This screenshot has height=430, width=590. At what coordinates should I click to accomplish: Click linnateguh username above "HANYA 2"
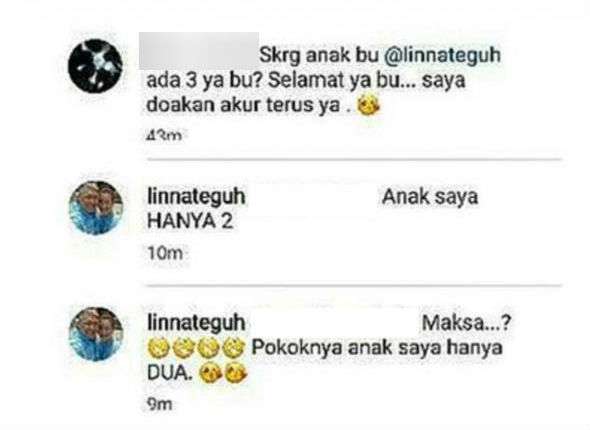(196, 197)
